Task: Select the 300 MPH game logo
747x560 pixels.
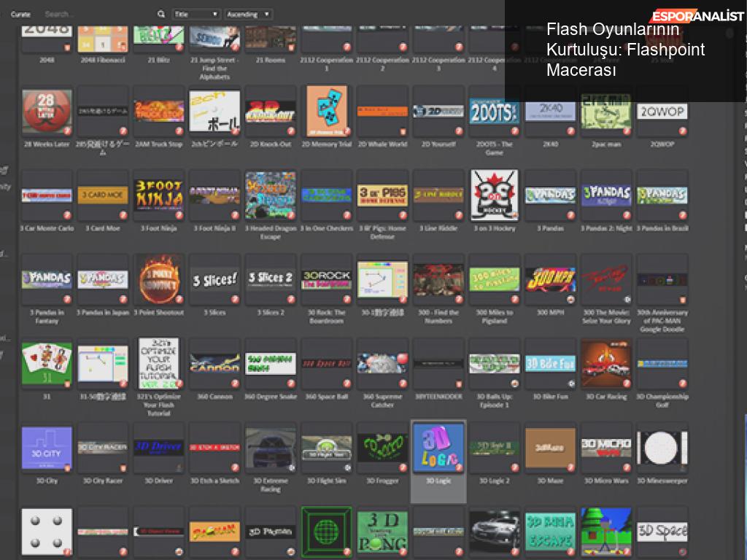Action: coord(550,279)
